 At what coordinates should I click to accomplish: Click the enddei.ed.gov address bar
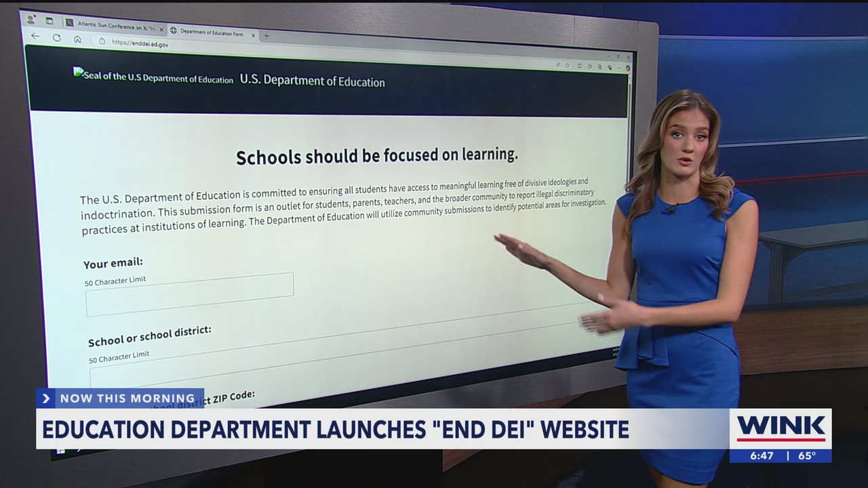[140, 43]
